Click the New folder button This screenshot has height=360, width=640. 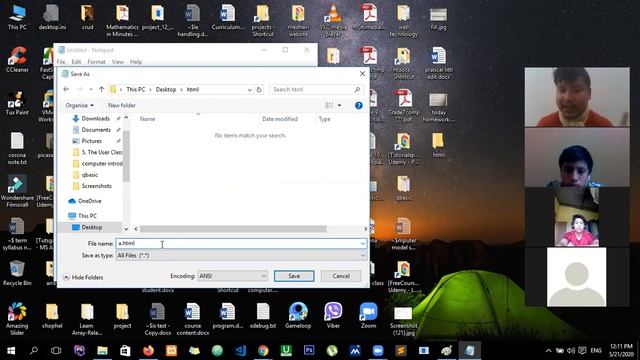122,105
